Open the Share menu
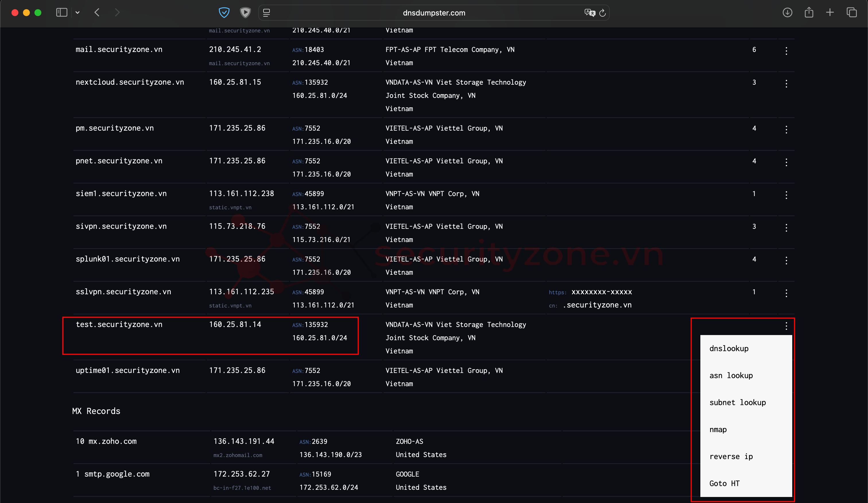Image resolution: width=868 pixels, height=503 pixels. tap(809, 13)
